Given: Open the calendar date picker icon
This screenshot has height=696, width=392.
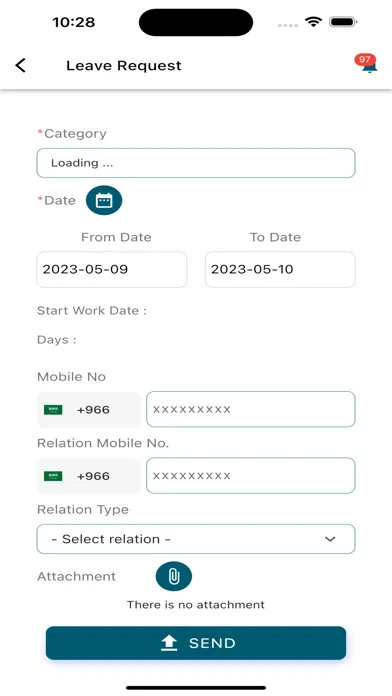Looking at the screenshot, I should click(104, 200).
